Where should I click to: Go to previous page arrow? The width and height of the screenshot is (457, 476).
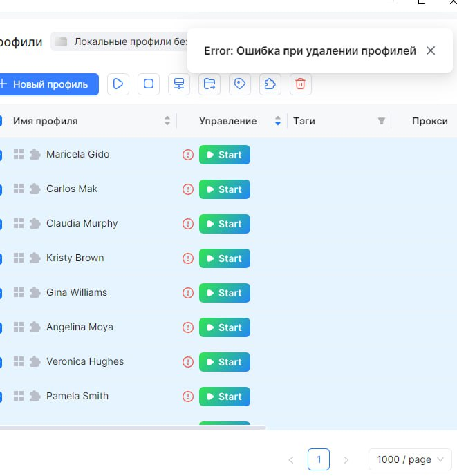coord(291,460)
